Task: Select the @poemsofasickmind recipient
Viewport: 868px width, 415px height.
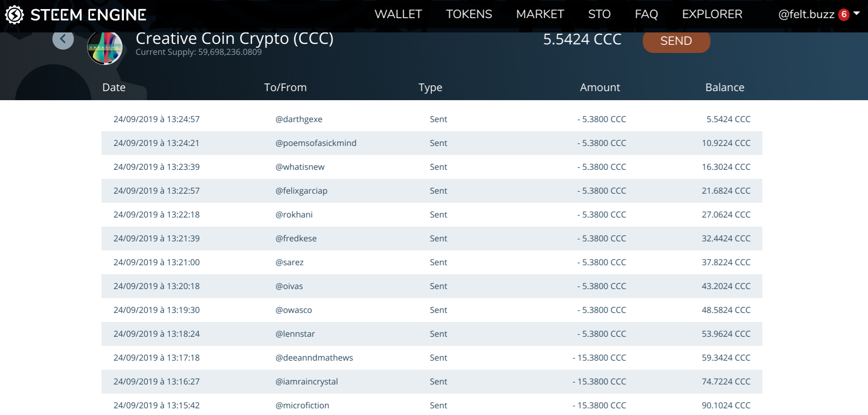Action: pyautogui.click(x=316, y=143)
